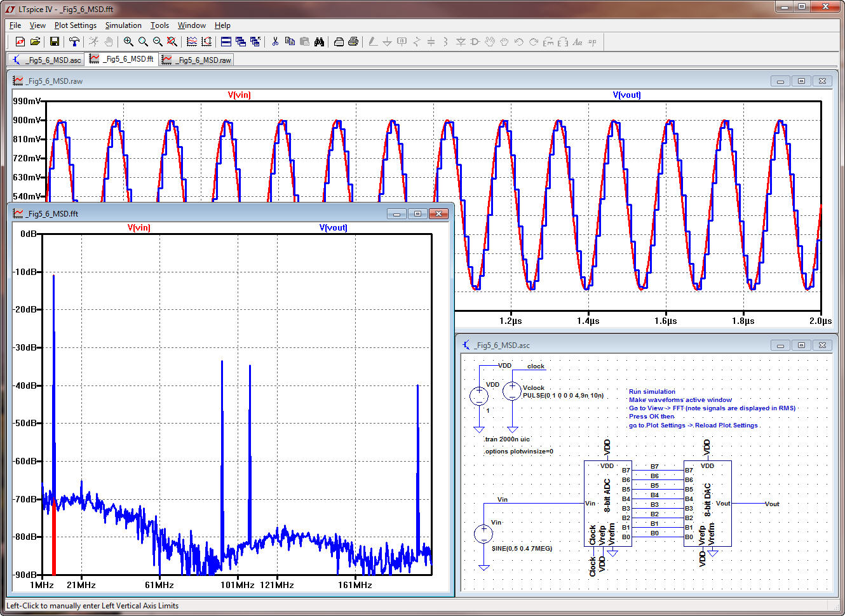Click the Copy icon in toolbar
Viewport: 845px width, 616px height.
[x=290, y=42]
